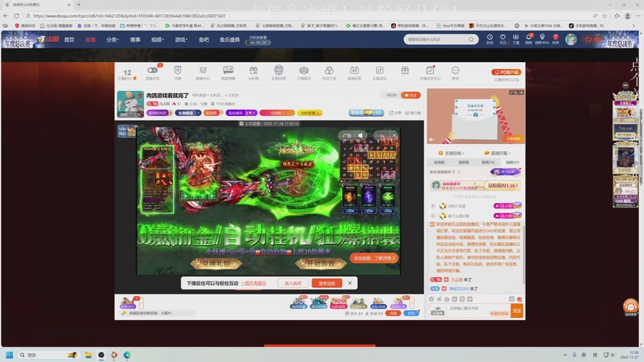Viewport: 644px width, 362px height.
Task: Switch to the 贵宾 VIP tab
Action: pyautogui.click(x=488, y=162)
